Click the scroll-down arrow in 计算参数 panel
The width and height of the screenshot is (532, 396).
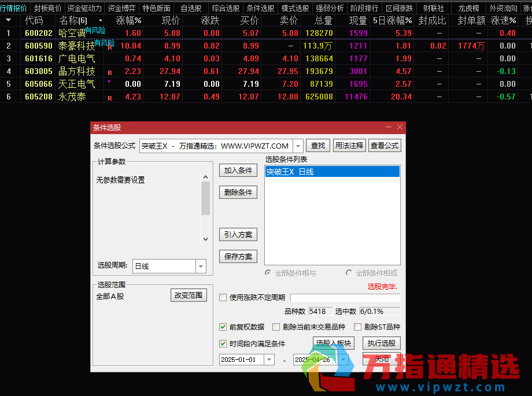coord(205,239)
